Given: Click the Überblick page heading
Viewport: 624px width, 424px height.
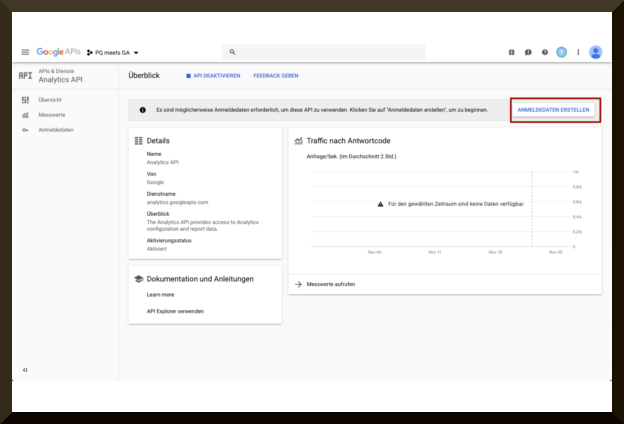Looking at the screenshot, I should (144, 76).
